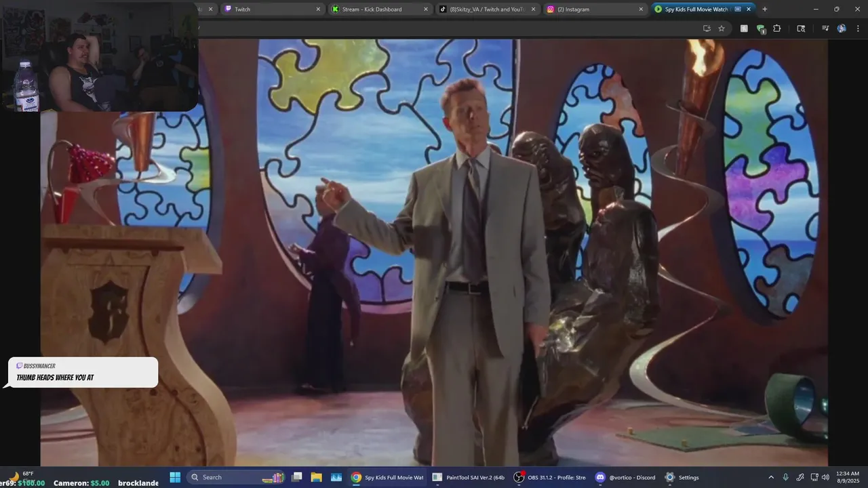Open the Windows Start menu
The height and width of the screenshot is (488, 868).
point(174,477)
